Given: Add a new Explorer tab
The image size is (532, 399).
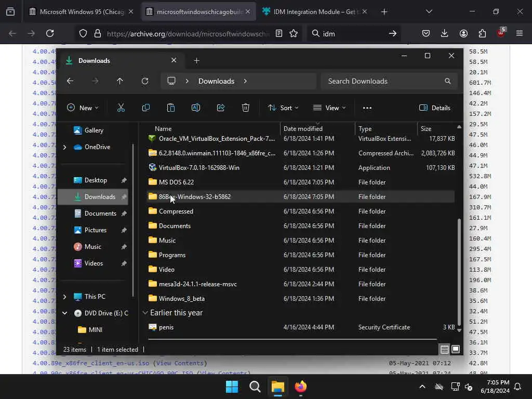Looking at the screenshot, I should coord(196,61).
